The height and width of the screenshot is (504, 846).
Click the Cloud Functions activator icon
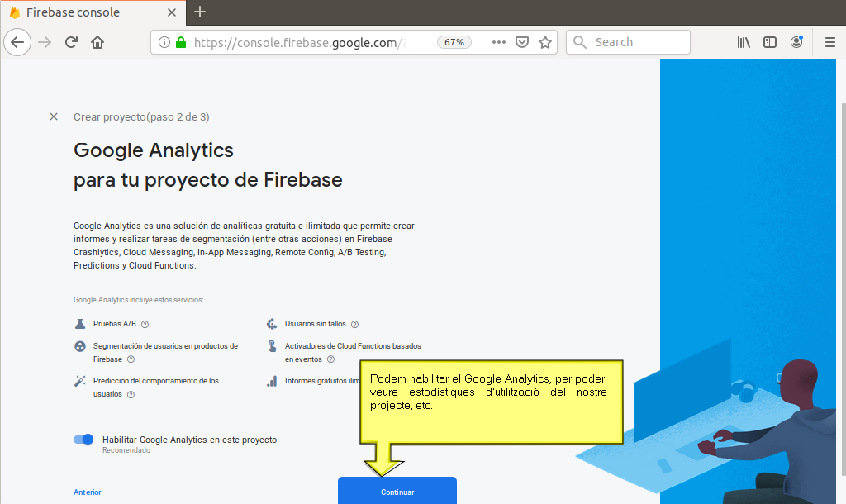coord(272,346)
